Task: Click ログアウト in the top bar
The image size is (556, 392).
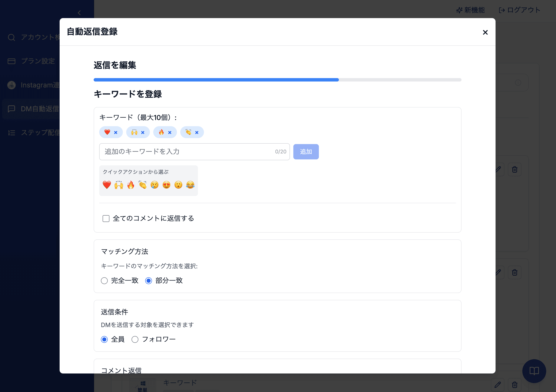Action: pyautogui.click(x=520, y=10)
